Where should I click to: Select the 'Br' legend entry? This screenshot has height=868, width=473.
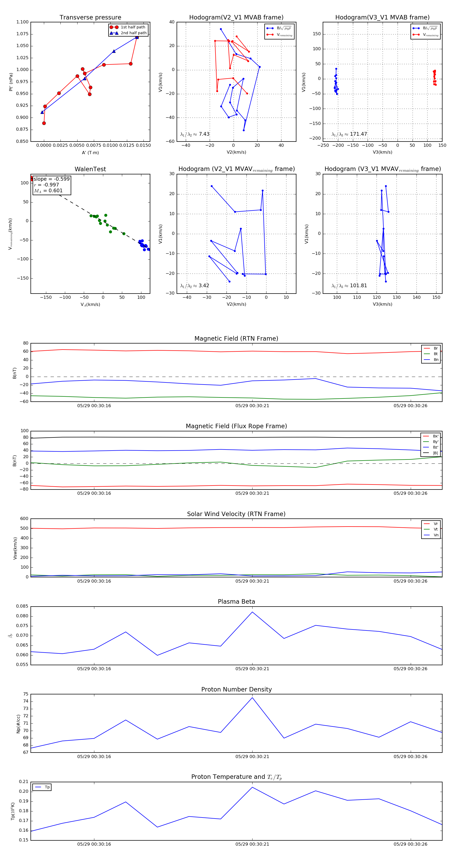click(x=431, y=349)
